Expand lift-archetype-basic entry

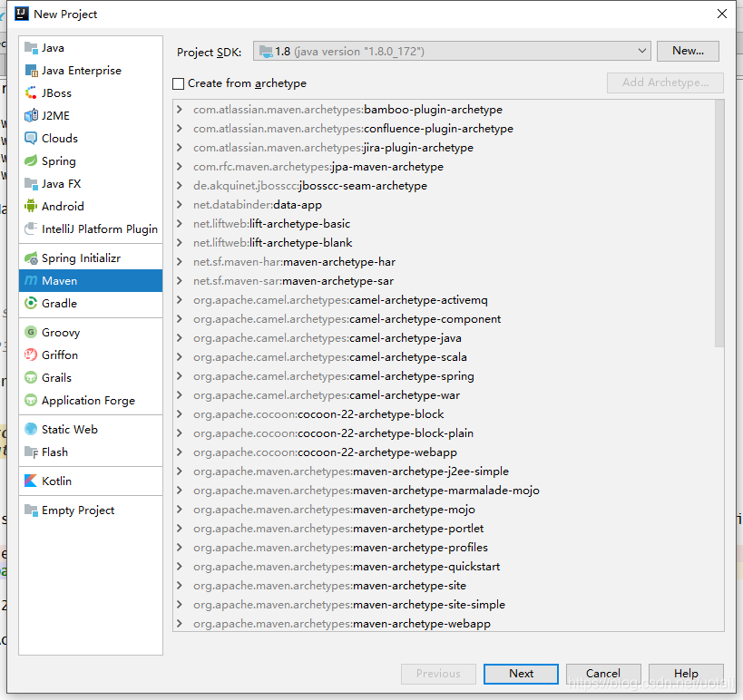179,224
